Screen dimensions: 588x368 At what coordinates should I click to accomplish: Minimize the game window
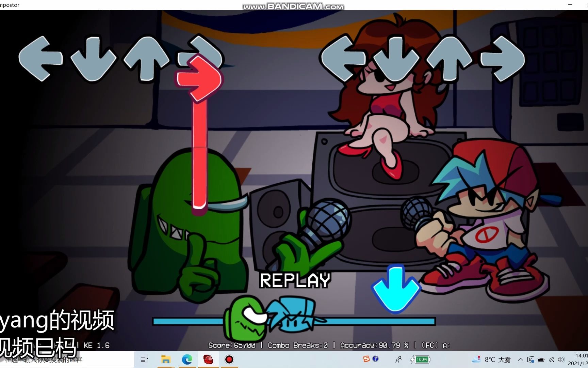570,5
